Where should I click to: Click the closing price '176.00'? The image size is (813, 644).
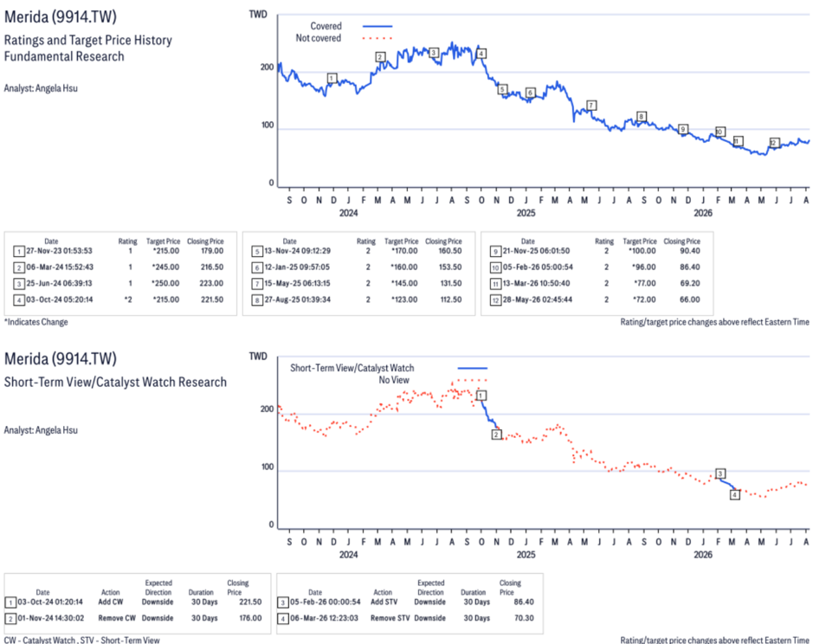[250, 618]
